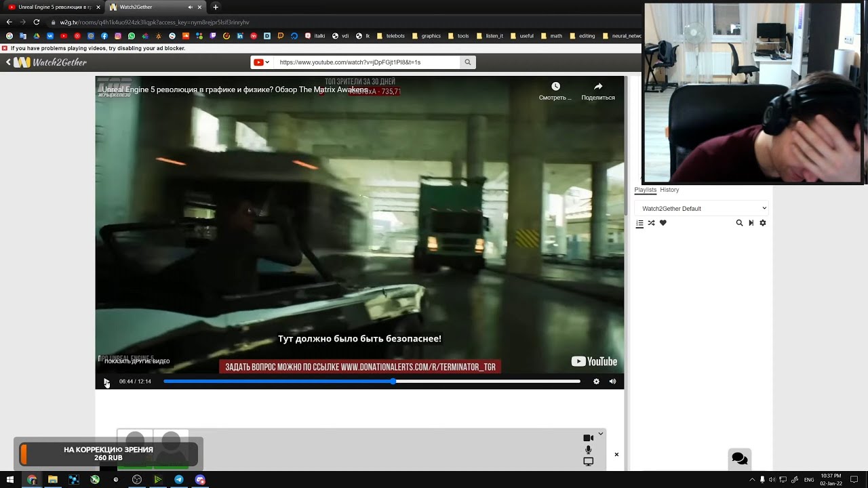Seek along the video progress bar
Image resolution: width=868 pixels, height=488 pixels.
coord(372,382)
